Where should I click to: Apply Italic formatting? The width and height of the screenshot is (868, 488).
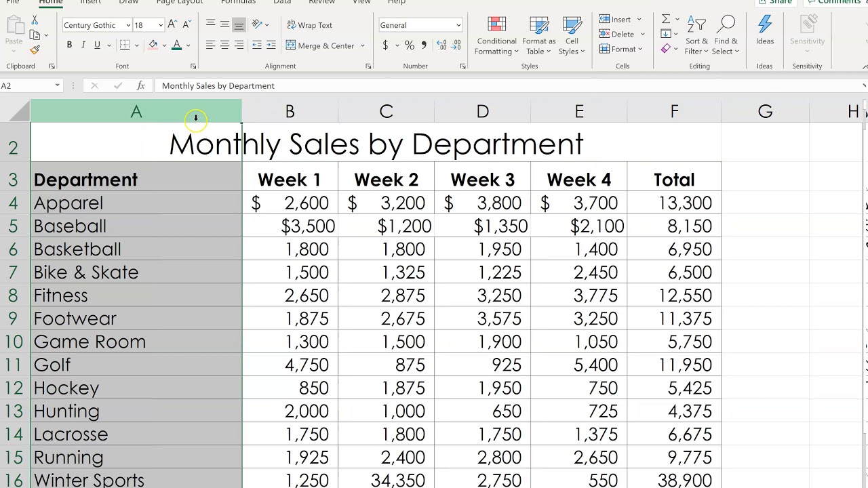click(x=83, y=45)
